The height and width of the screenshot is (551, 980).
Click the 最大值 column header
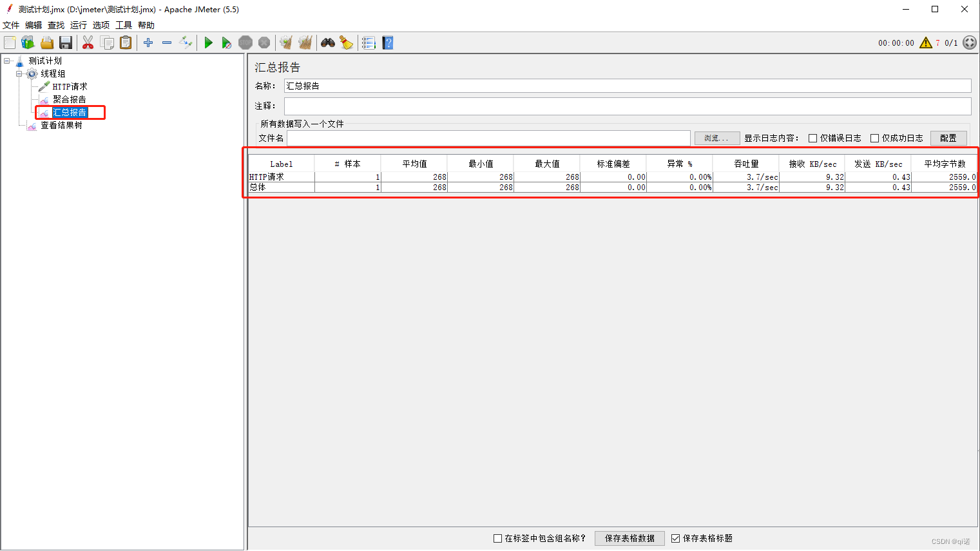coord(547,164)
